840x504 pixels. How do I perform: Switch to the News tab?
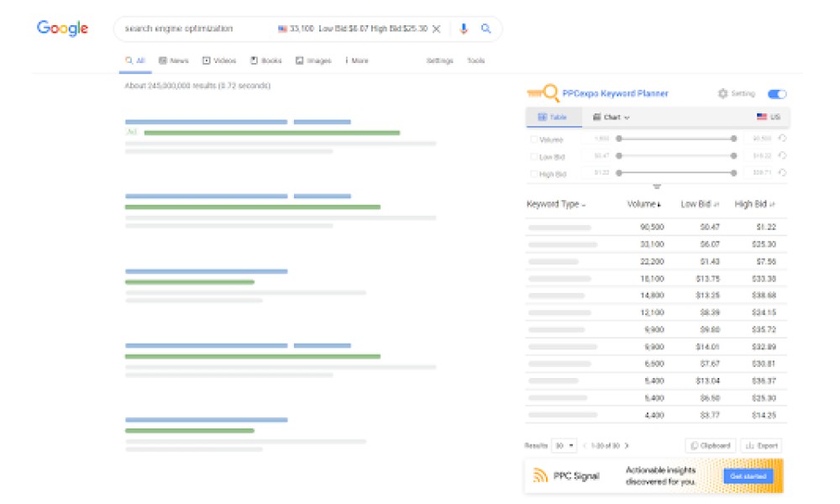pos(174,60)
